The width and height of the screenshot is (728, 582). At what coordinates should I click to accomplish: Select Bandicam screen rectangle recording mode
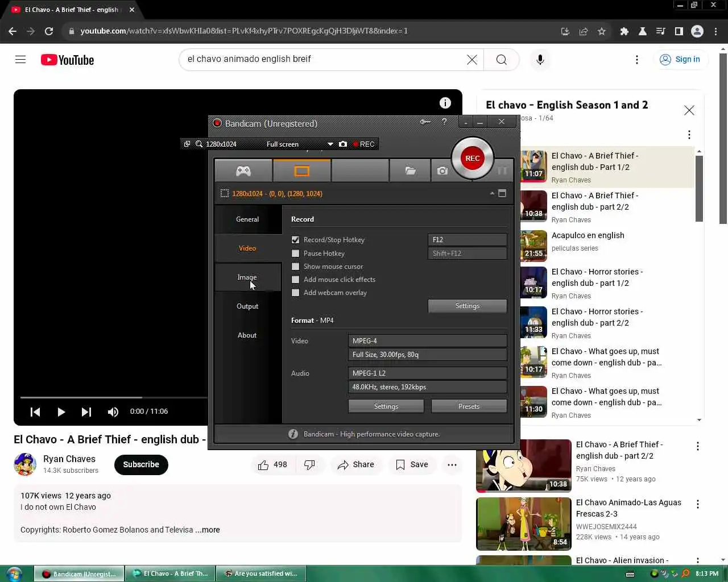click(302, 171)
